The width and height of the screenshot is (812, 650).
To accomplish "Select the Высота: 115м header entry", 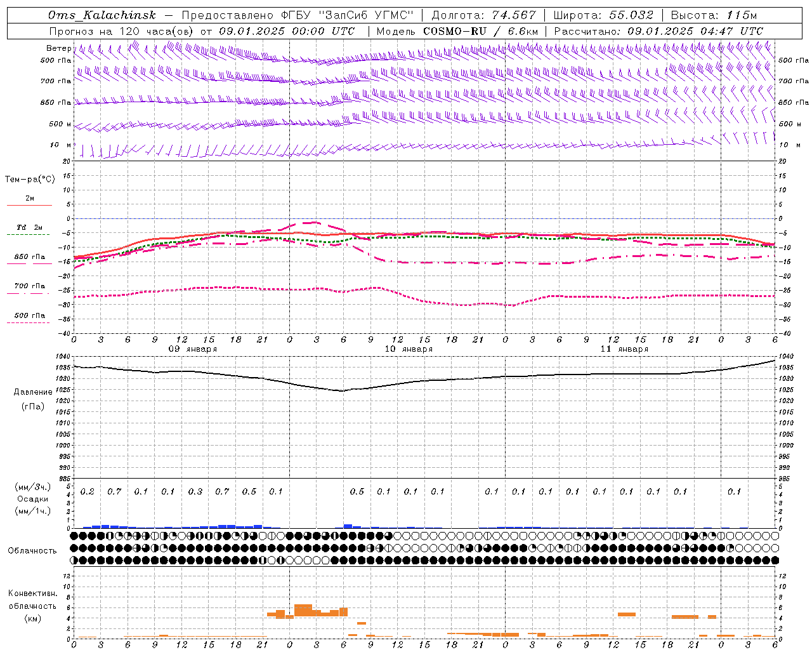I will point(714,15).
